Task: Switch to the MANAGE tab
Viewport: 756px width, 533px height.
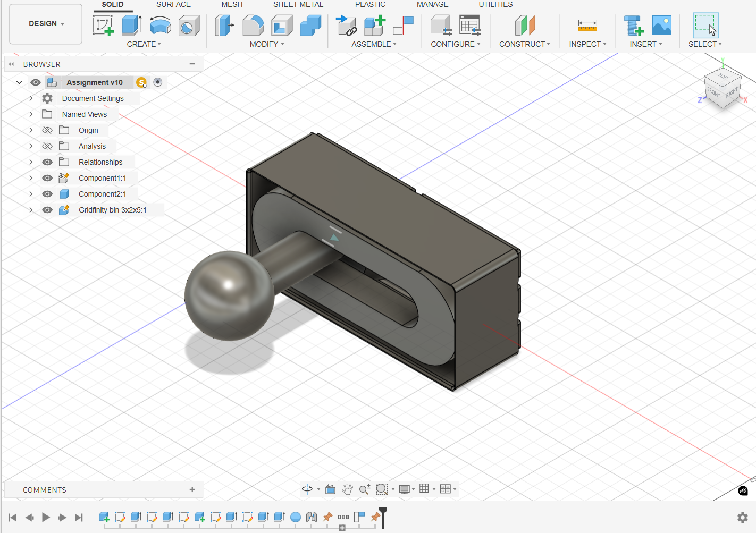Action: click(432, 4)
